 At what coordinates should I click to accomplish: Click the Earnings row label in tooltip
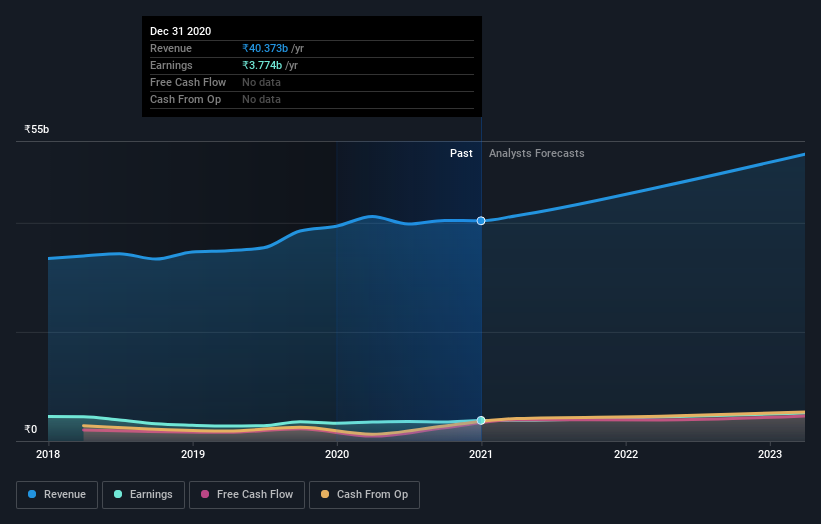click(x=171, y=65)
